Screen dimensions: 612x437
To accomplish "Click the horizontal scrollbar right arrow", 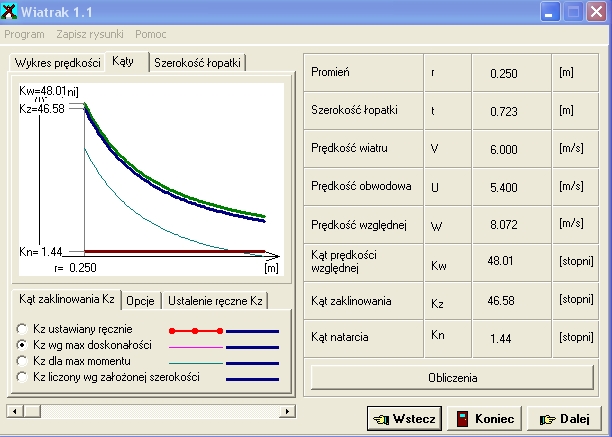I will (288, 411).
